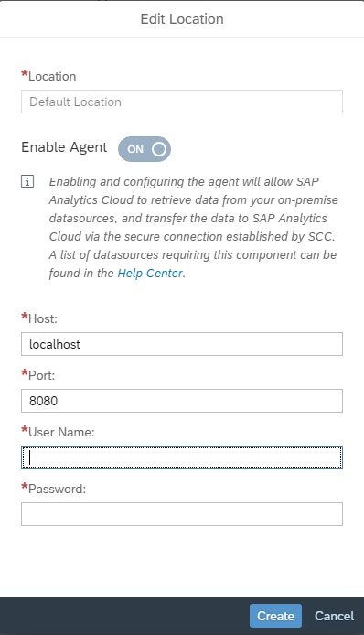Click the Create button

275,616
